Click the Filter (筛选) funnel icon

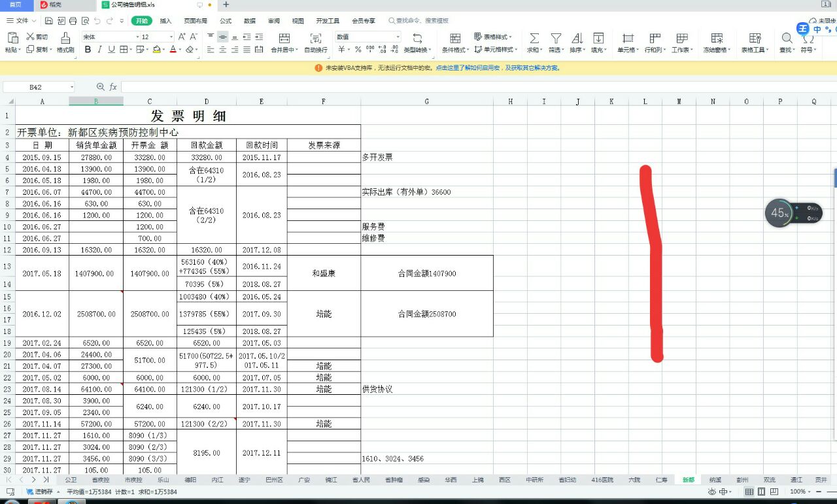click(x=555, y=39)
